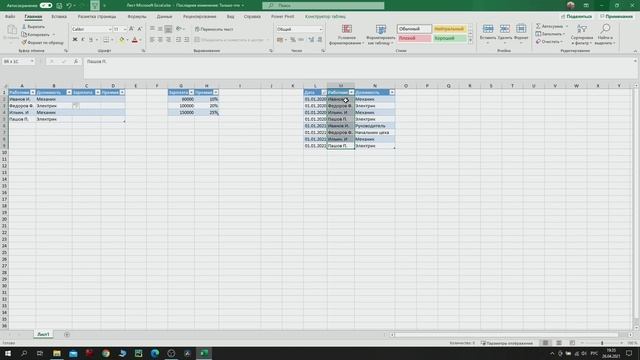Toggle italic formatting (К)
The width and height of the screenshot is (640, 360).
point(83,40)
